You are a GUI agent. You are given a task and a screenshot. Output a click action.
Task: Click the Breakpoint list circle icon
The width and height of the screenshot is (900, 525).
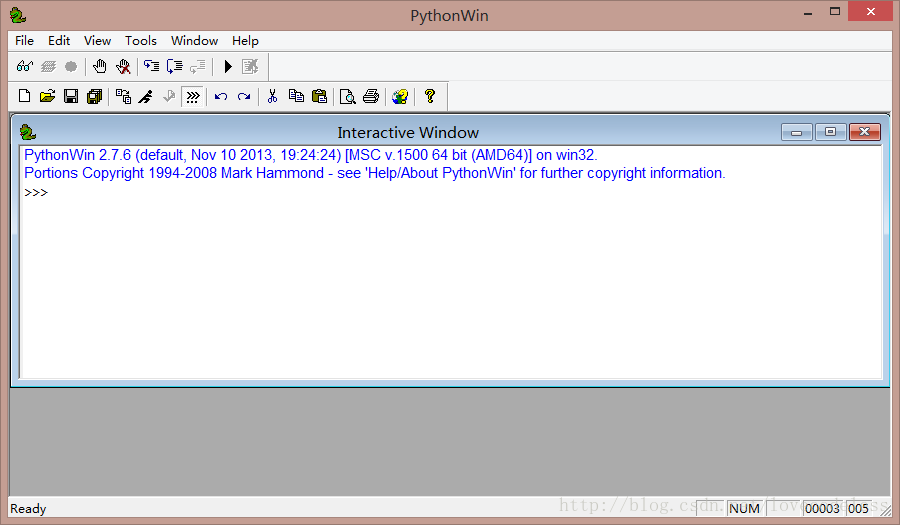pos(71,67)
